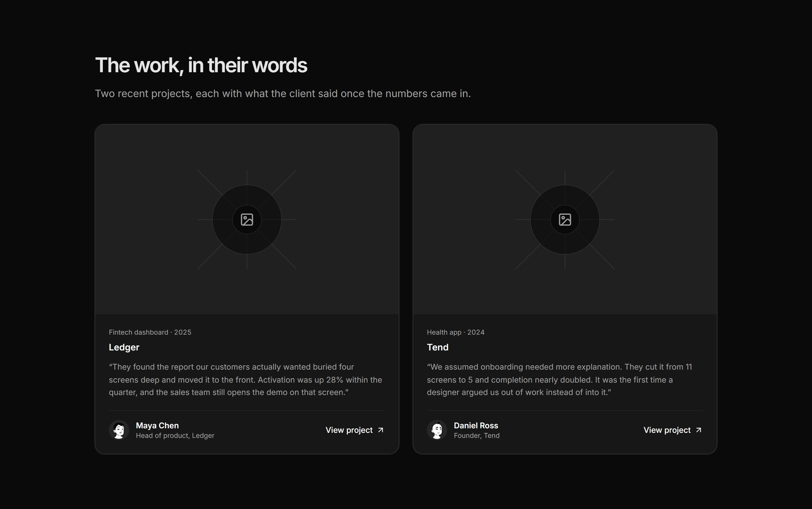Screen dimensions: 812x509
Task: Click the Health app · 2024 label
Action: [x=456, y=332]
